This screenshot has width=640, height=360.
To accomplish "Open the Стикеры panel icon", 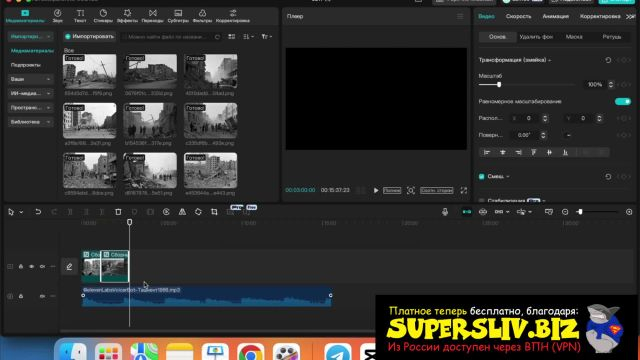I will [103, 16].
